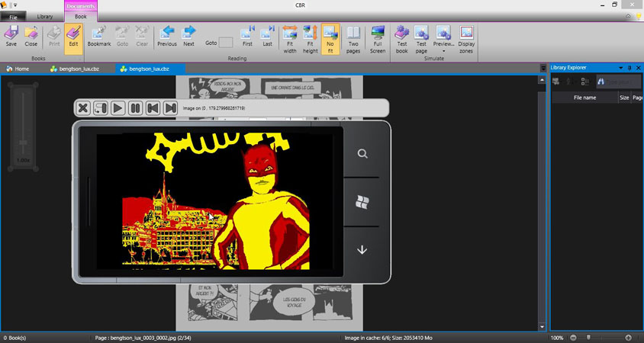The height and width of the screenshot is (343, 644).
Task: Select Fit width view mode
Action: tap(289, 40)
